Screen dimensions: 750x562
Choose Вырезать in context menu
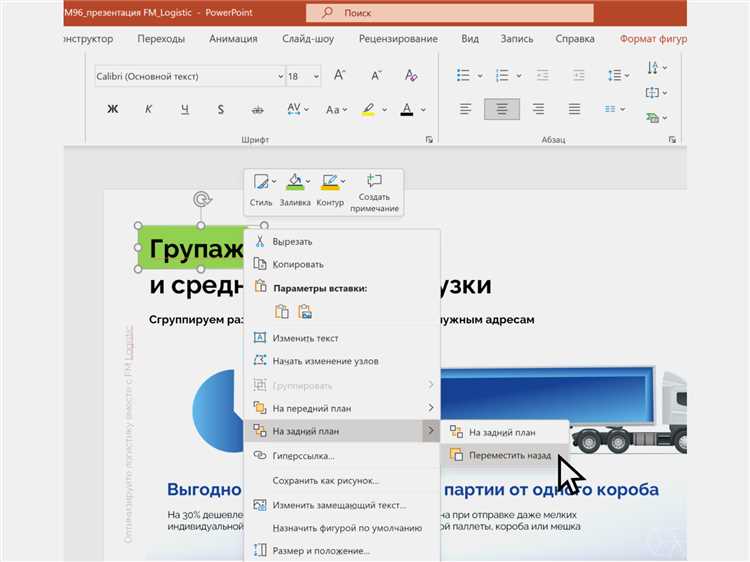[342, 242]
